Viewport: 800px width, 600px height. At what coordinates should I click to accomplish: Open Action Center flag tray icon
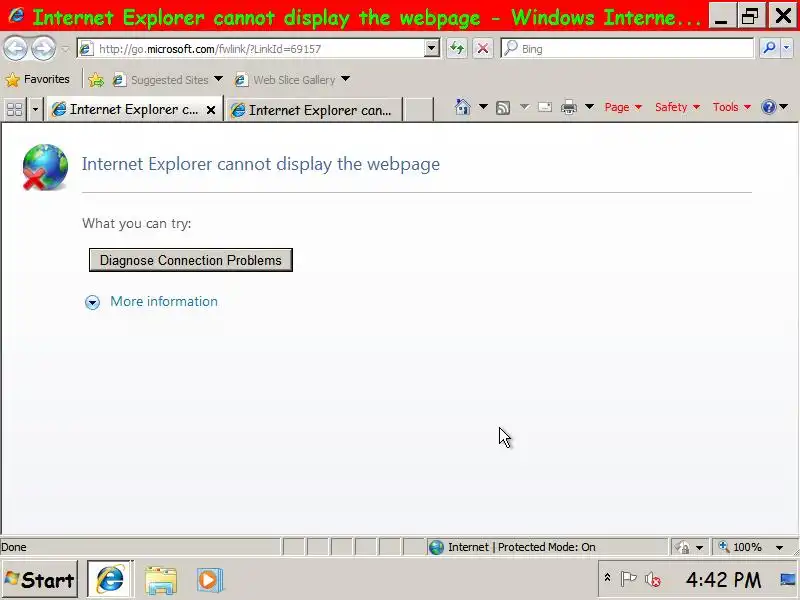point(628,579)
